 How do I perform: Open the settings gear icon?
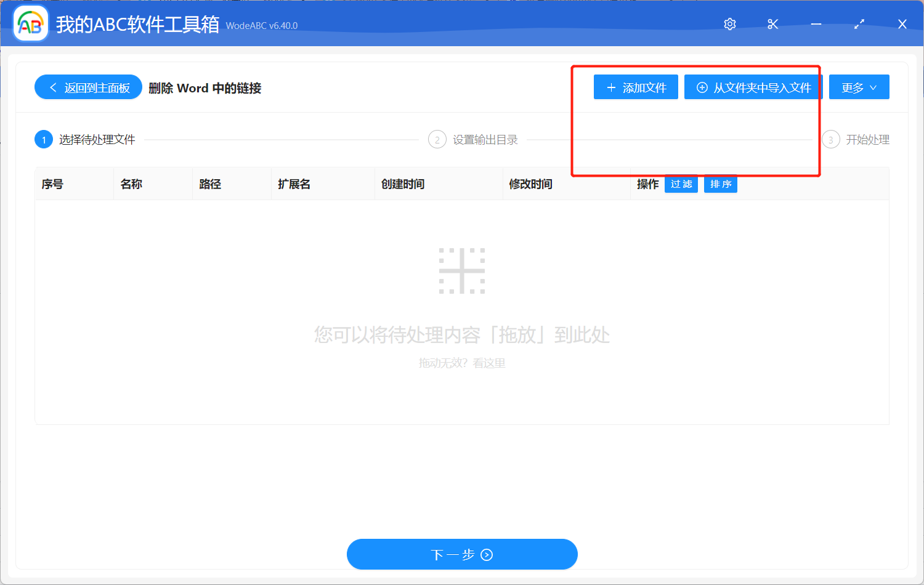click(x=729, y=24)
